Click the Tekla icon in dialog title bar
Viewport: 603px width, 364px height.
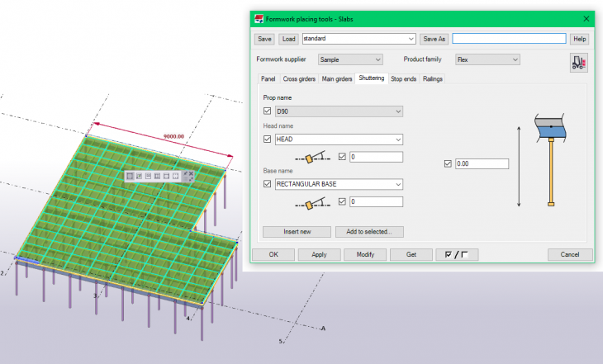(259, 19)
